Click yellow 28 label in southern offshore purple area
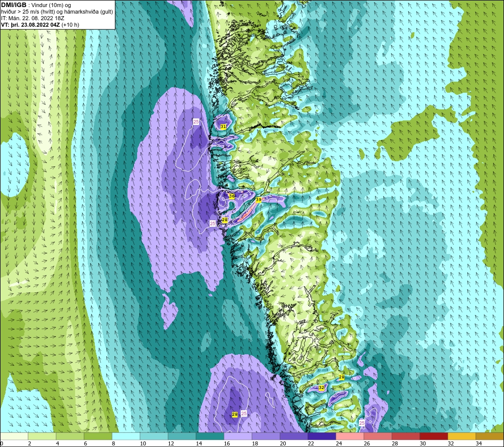Viewport: 504px width, 447px height. coord(235,415)
